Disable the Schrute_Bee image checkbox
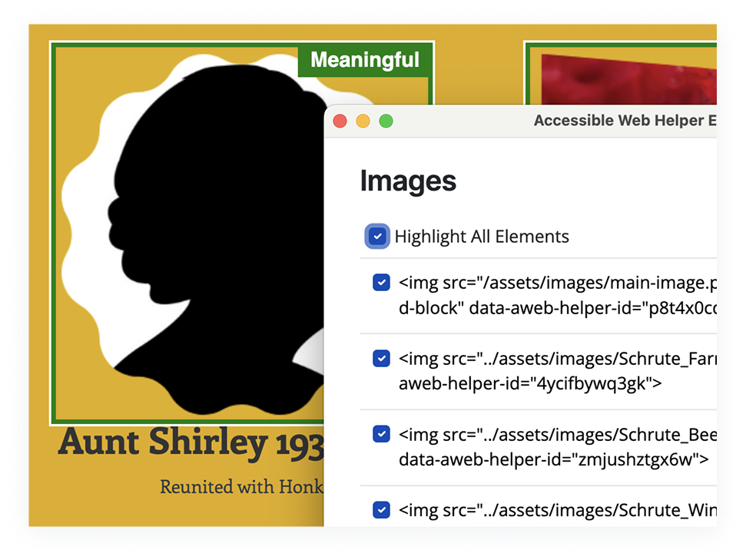 click(x=381, y=434)
